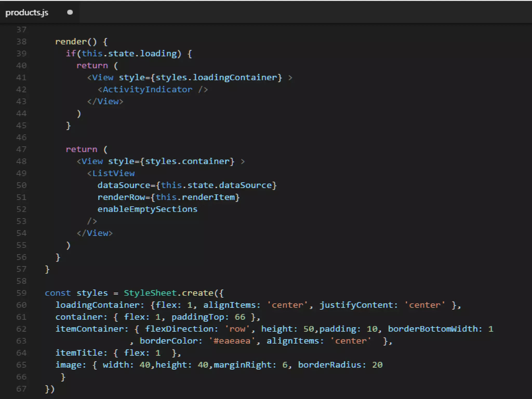The height and width of the screenshot is (399, 532).
Task: Click the render() method name
Action: 71,42
